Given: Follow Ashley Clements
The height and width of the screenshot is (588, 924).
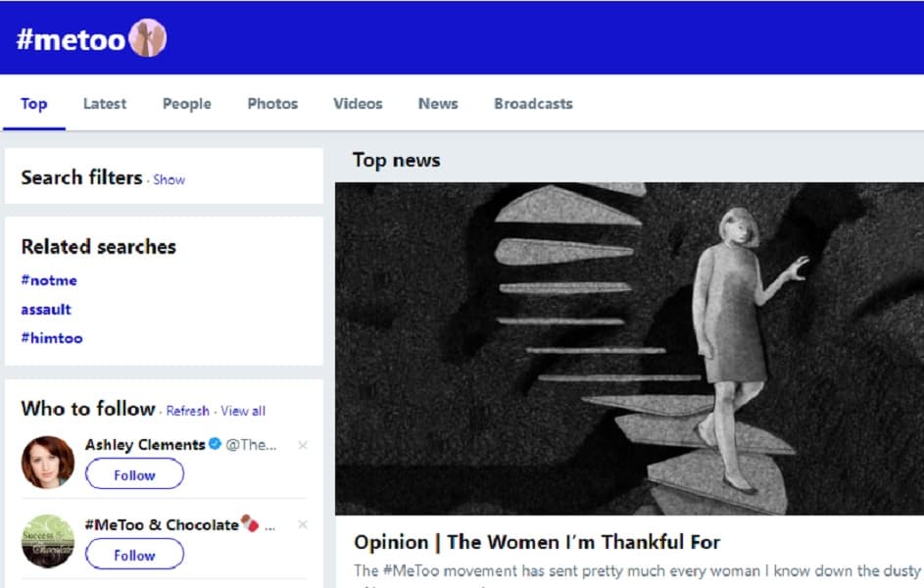Looking at the screenshot, I should click(x=134, y=474).
